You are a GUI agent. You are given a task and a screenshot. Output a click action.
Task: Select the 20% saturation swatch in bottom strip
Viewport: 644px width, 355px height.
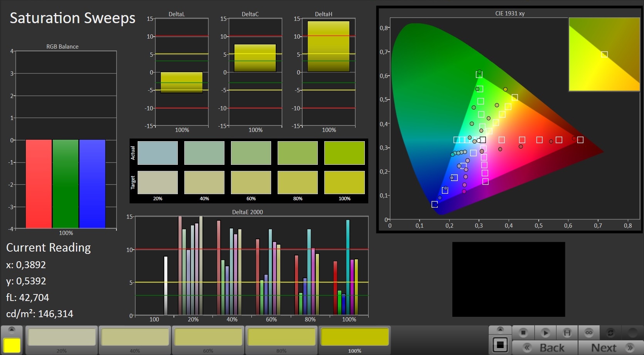62,337
